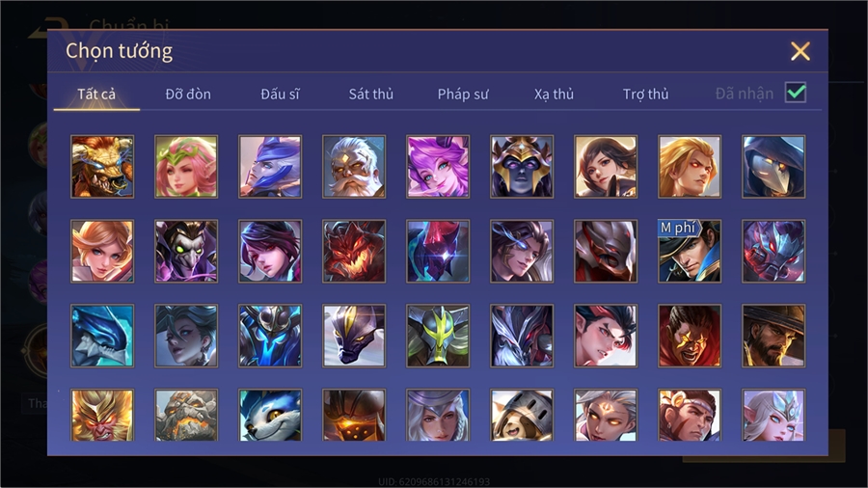Select the hero tagged M phí
The image size is (868, 488).
point(690,251)
